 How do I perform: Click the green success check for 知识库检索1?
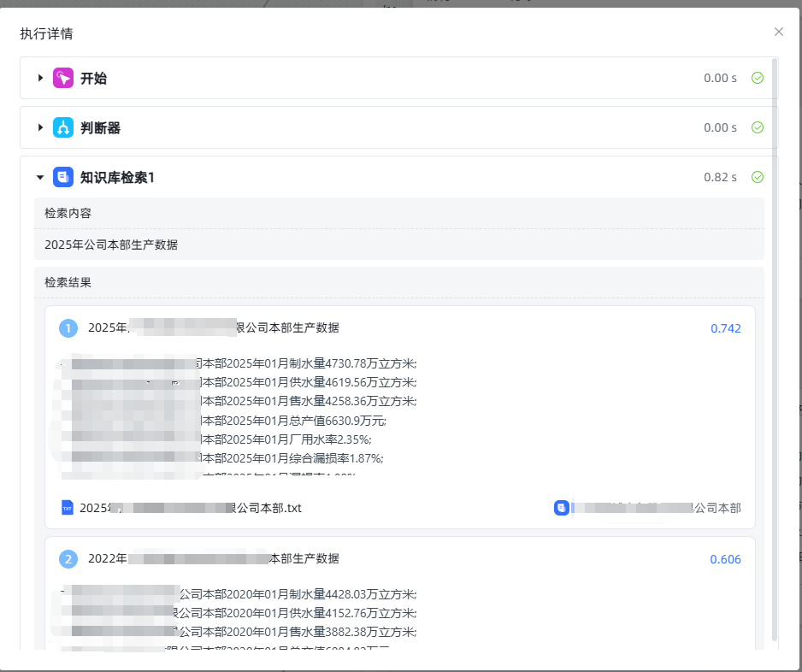point(758,177)
